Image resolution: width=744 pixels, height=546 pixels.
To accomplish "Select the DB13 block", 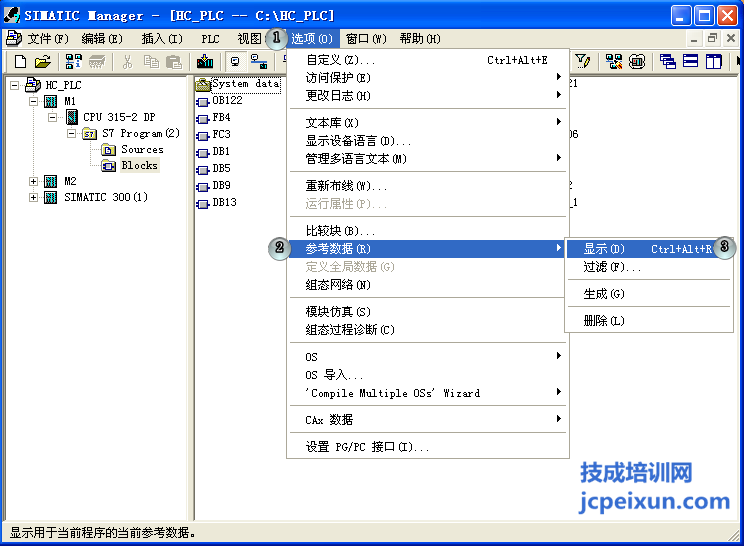I will (x=216, y=203).
